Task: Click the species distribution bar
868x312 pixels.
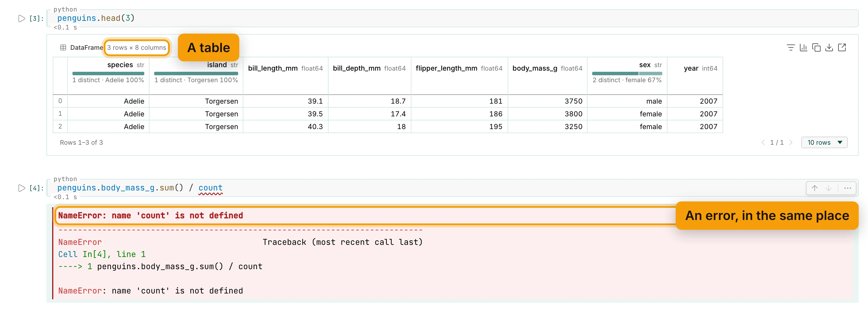Action: coord(108,73)
